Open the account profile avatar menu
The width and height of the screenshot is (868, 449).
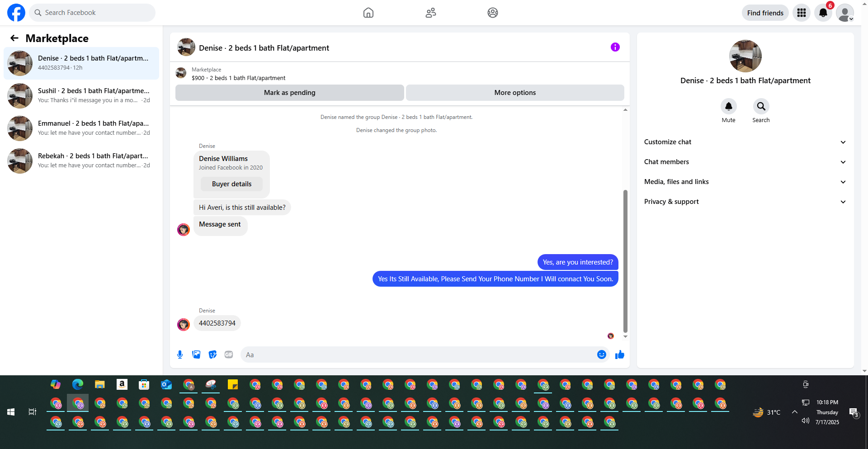coord(845,13)
